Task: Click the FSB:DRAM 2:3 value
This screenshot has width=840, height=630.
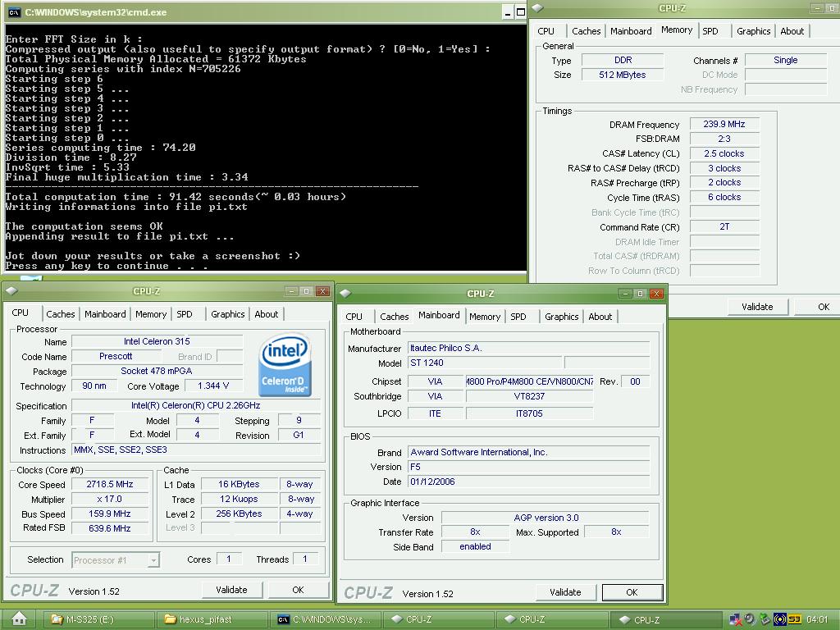Action: pyautogui.click(x=724, y=139)
